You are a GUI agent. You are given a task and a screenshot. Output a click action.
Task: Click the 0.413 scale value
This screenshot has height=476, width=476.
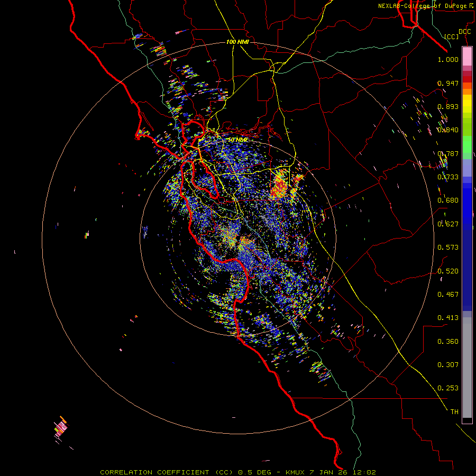tap(448, 318)
